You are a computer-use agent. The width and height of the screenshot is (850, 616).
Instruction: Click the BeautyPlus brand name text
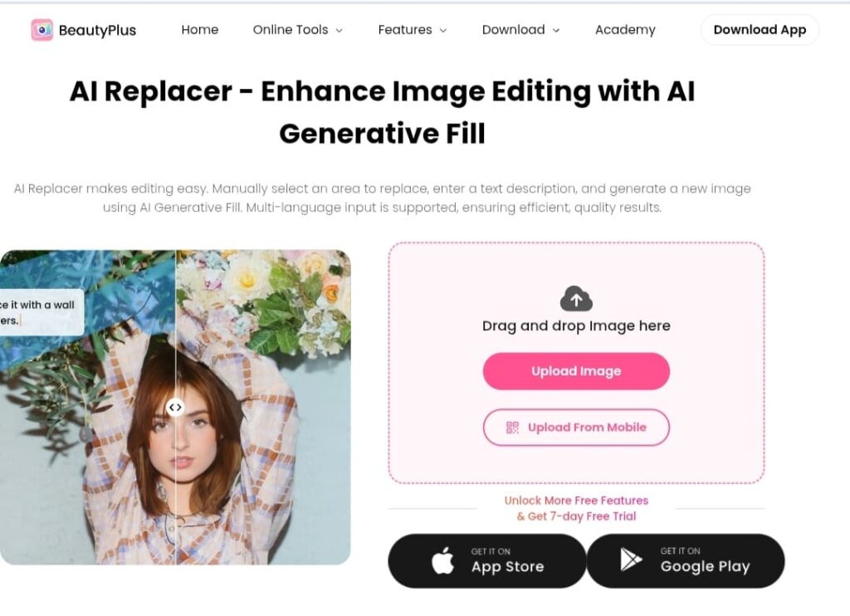coord(98,31)
